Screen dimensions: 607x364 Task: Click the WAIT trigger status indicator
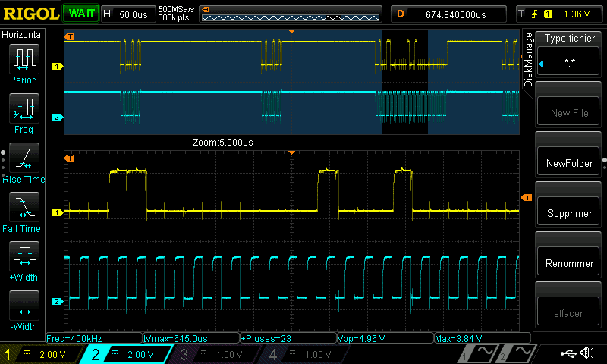pyautogui.click(x=81, y=14)
